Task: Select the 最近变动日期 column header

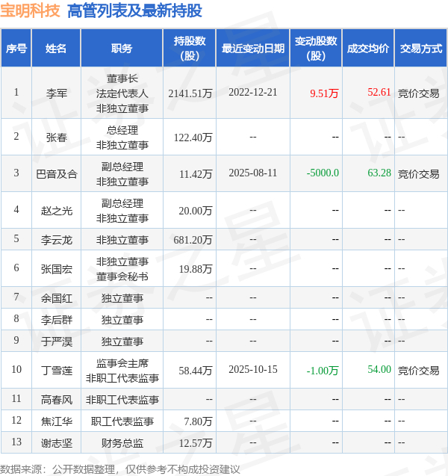Action: click(253, 49)
